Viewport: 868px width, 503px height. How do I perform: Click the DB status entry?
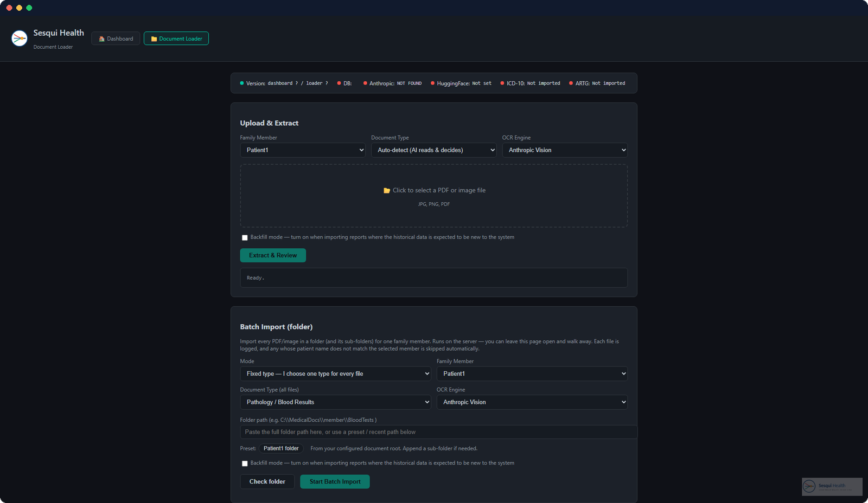click(x=344, y=83)
